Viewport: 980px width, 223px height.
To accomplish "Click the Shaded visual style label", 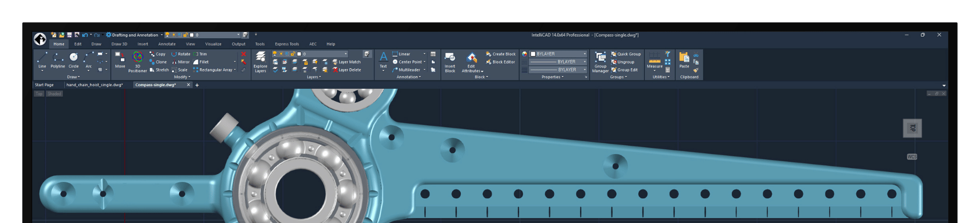I will tap(54, 94).
